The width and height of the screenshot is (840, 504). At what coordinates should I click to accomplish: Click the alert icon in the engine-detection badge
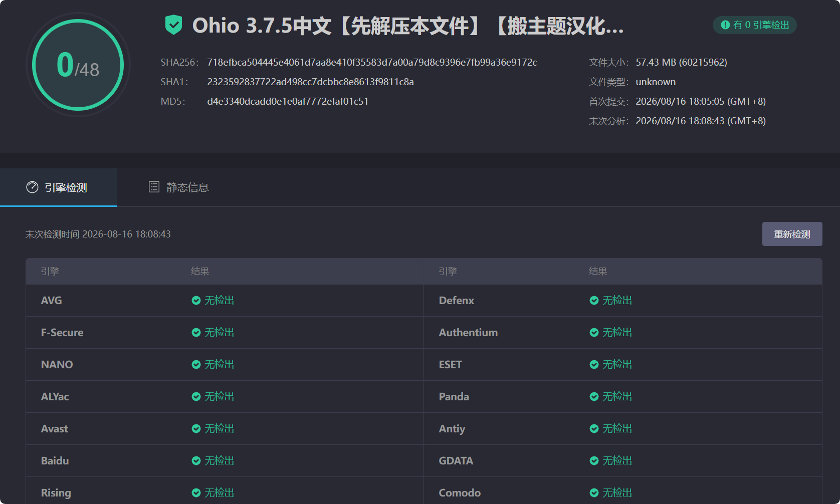[725, 25]
